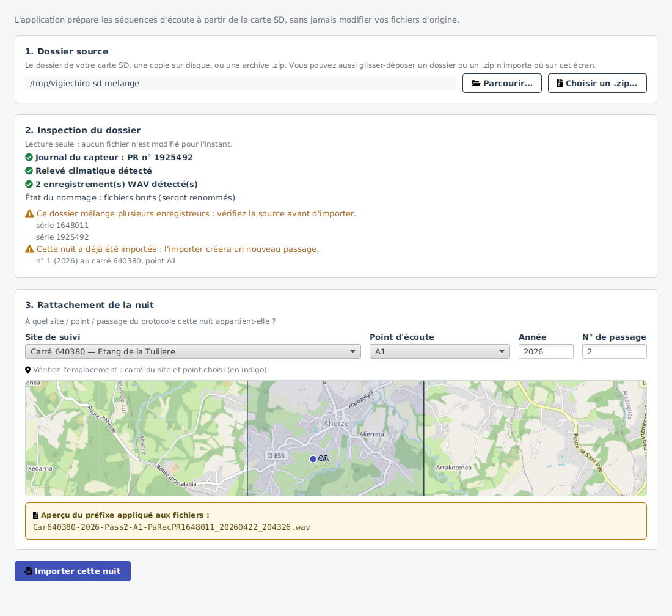Click the État du nommage line
The width and height of the screenshot is (672, 616).
130,197
